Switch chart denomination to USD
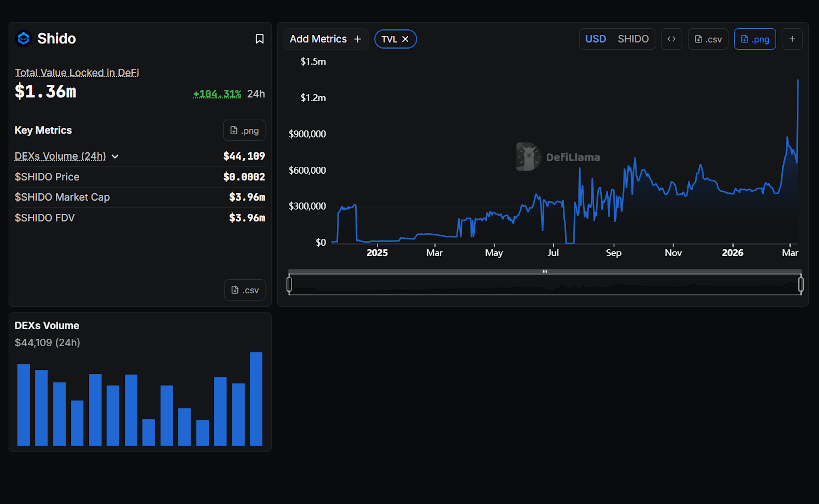Image resolution: width=819 pixels, height=504 pixels. click(595, 39)
